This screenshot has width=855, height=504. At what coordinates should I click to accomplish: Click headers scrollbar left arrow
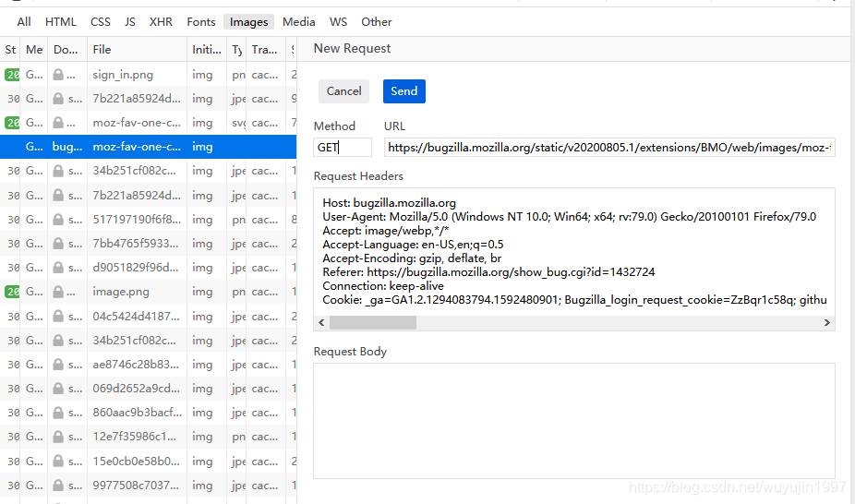click(321, 322)
